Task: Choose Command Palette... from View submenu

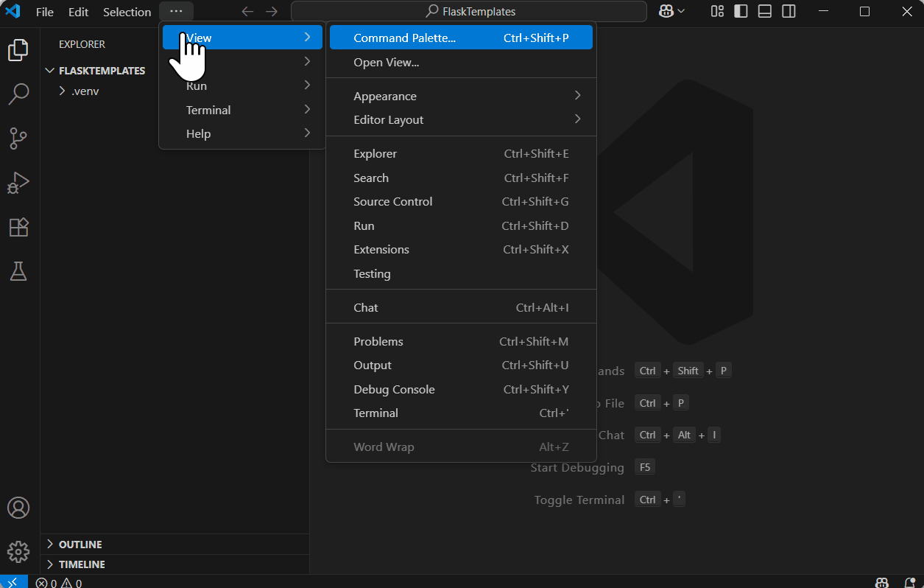Action: point(461,38)
